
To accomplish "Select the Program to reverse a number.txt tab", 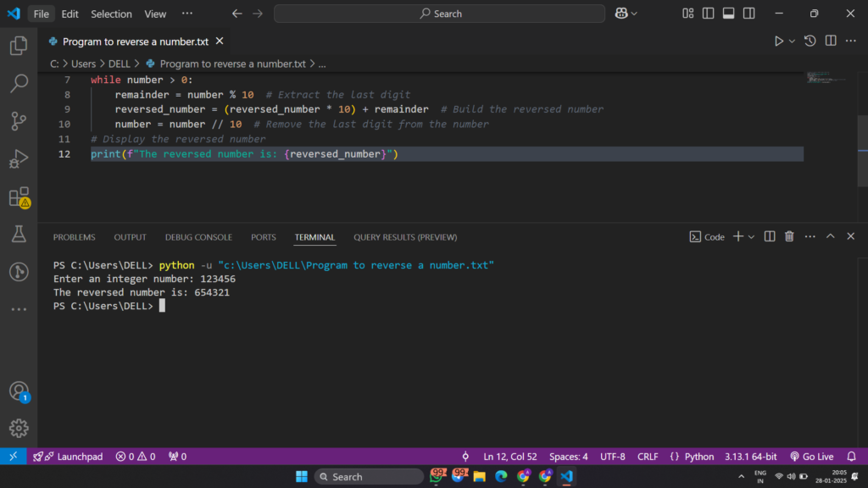I will pos(136,42).
